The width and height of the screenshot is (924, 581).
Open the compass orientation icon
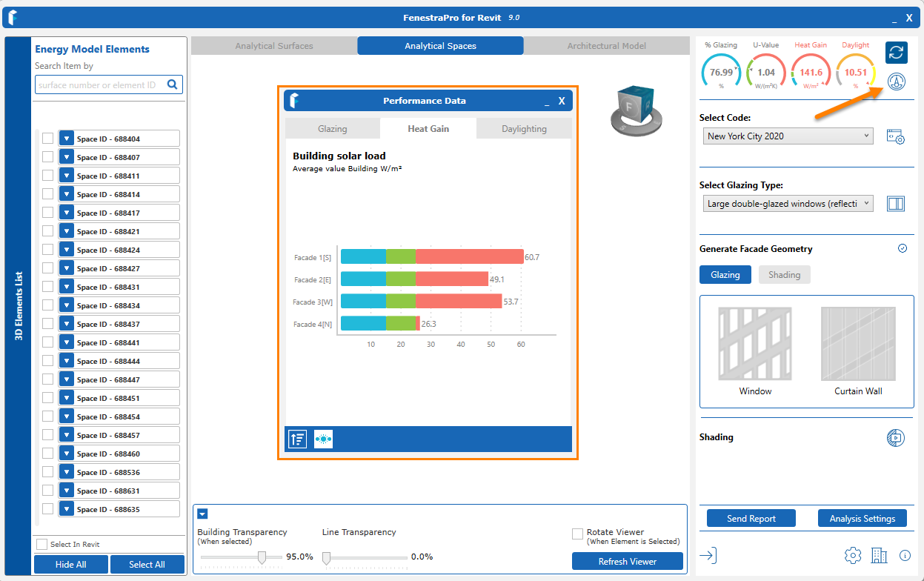click(897, 82)
